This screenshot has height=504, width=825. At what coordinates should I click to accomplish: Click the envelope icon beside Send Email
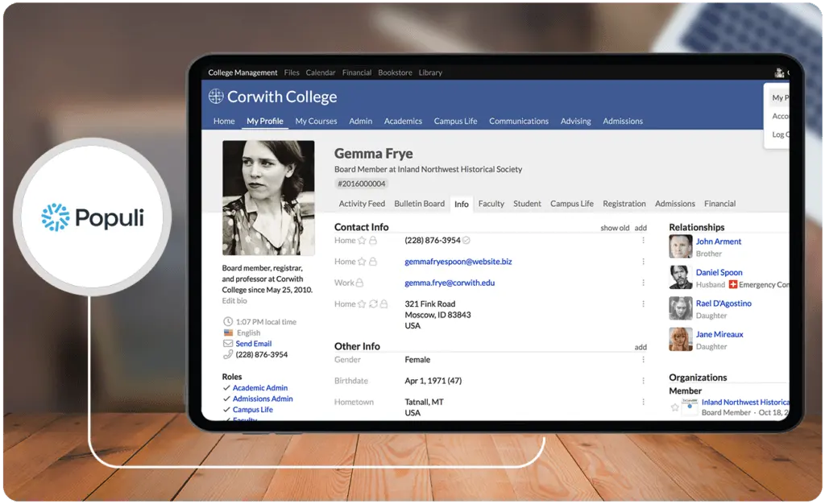[x=228, y=343]
